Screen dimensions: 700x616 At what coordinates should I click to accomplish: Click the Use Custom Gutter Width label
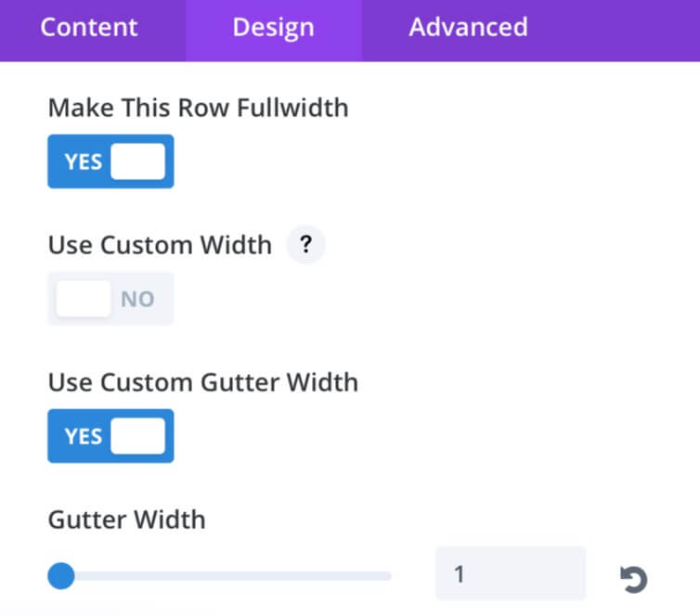tap(203, 382)
